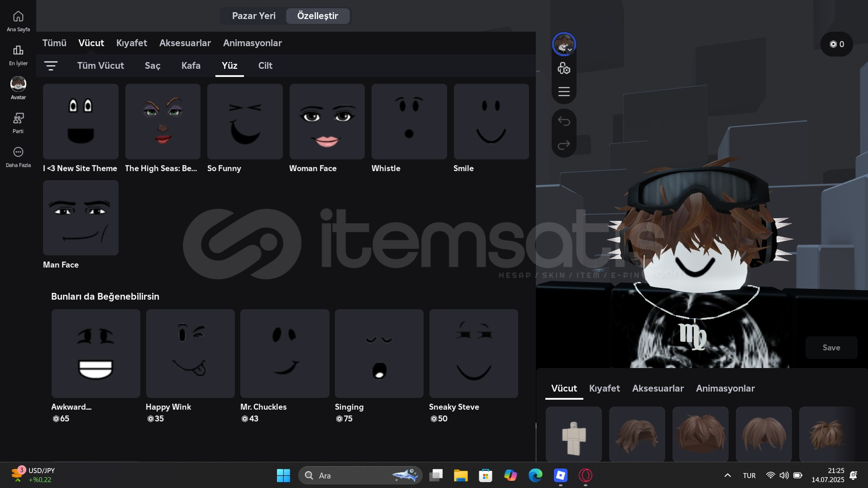The image size is (868, 488).
Task: Equip the Smile face
Action: pyautogui.click(x=491, y=121)
